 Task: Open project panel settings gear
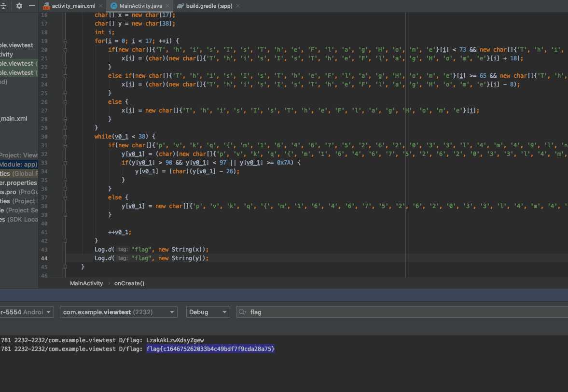19,6
